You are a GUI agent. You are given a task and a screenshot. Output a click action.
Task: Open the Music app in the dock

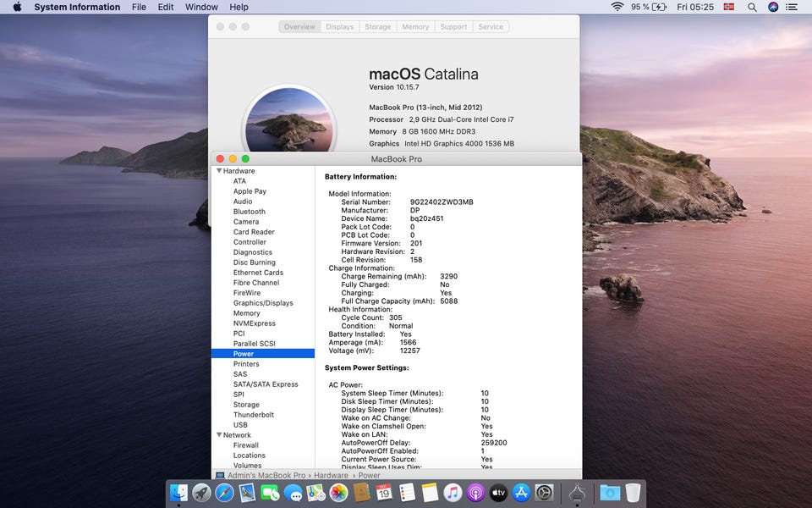point(453,492)
